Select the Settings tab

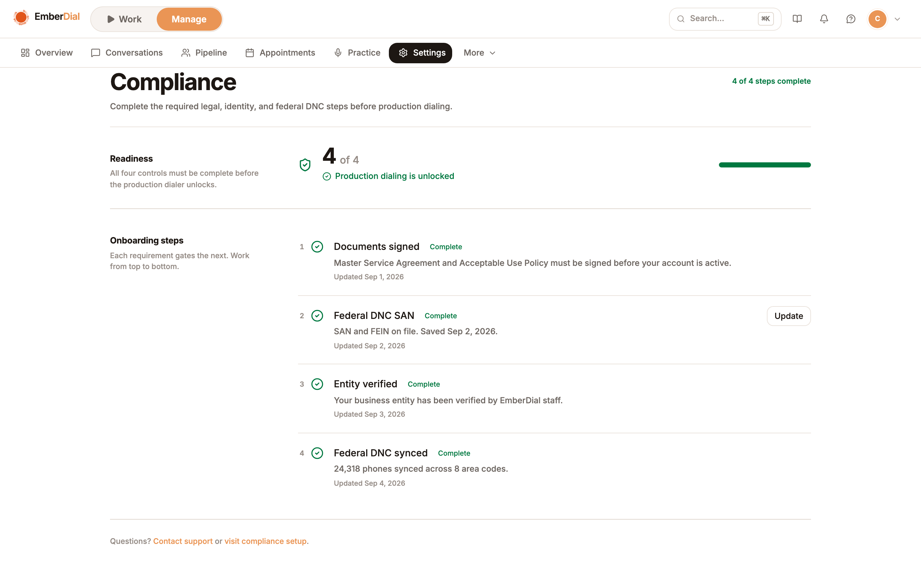[x=420, y=53]
